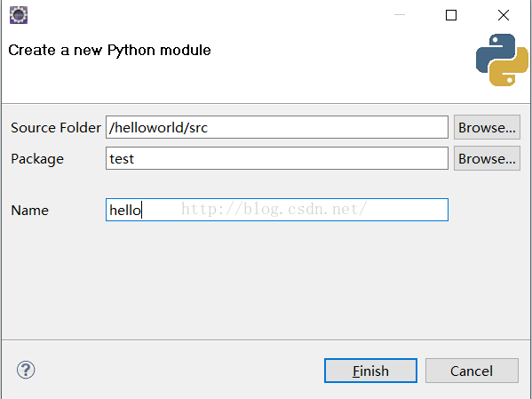Browse for the Source Folder
532x399 pixels.
487,127
